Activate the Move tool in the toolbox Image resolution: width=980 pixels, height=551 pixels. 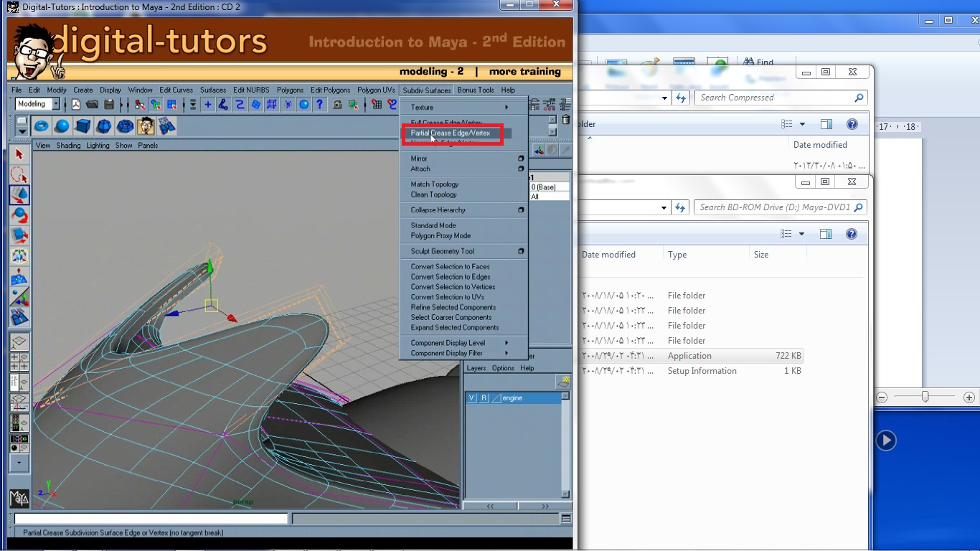(19, 194)
